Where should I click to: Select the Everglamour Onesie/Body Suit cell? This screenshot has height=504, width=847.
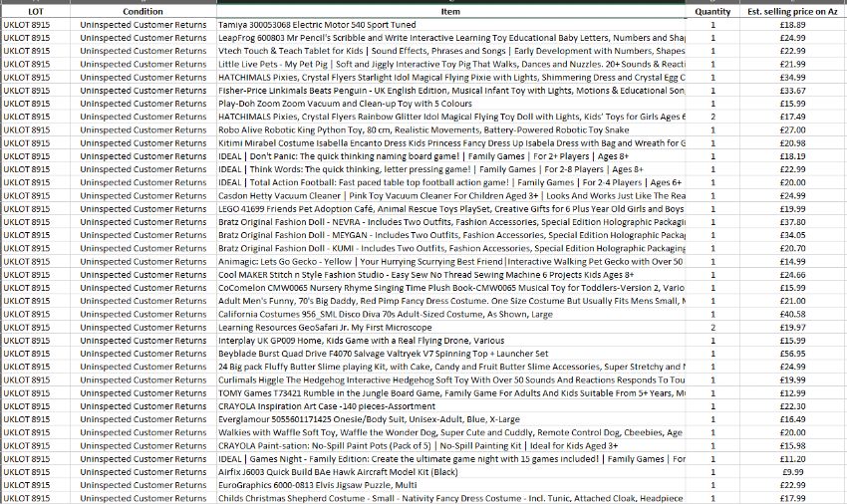tap(451, 419)
